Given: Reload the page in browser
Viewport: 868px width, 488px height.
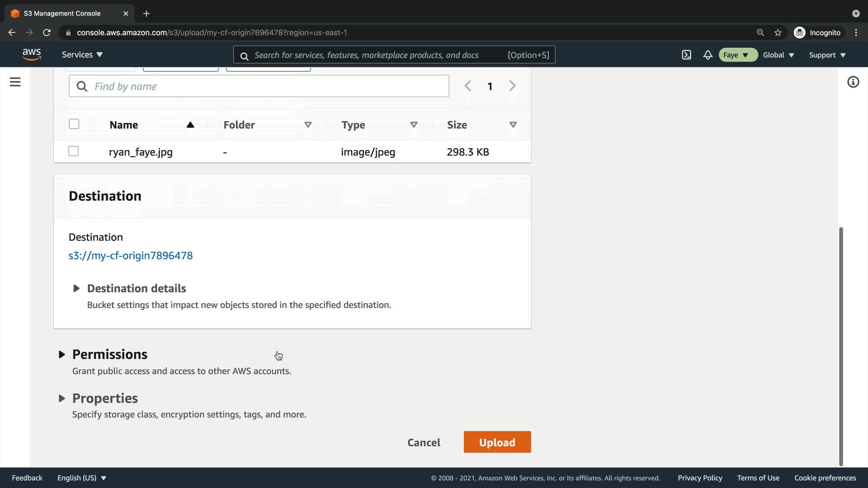Looking at the screenshot, I should click(x=47, y=33).
